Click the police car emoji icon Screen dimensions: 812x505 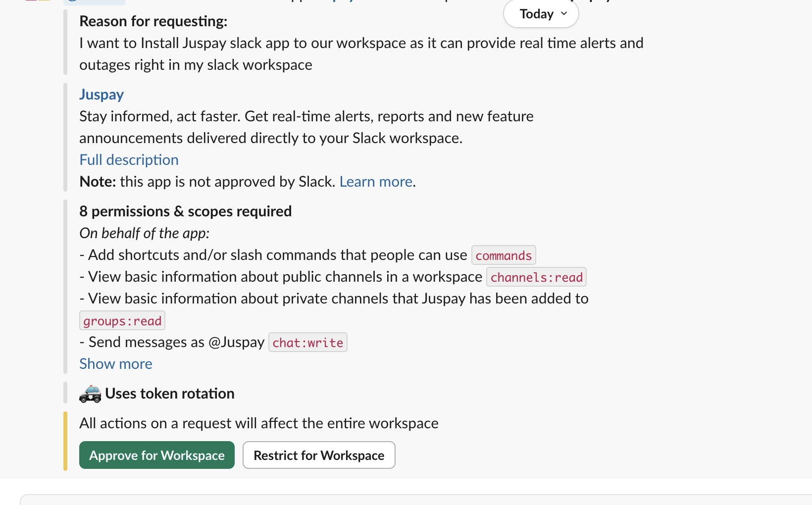[90, 394]
